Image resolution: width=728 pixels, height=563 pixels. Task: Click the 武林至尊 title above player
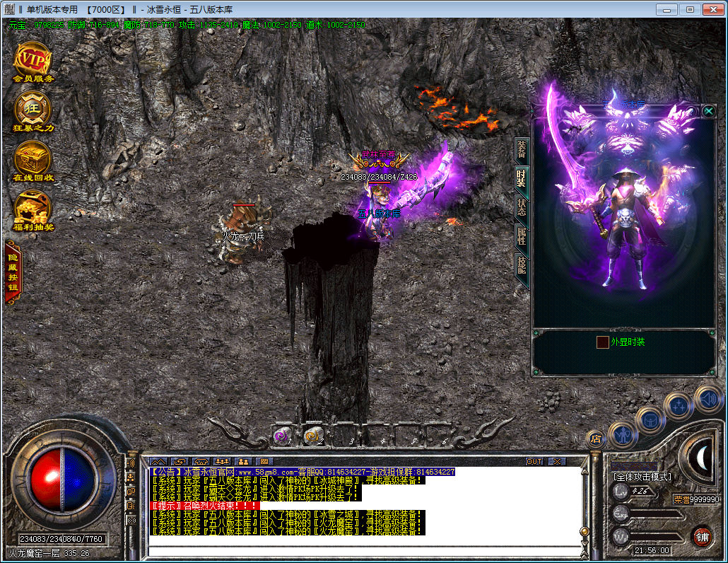(380, 155)
